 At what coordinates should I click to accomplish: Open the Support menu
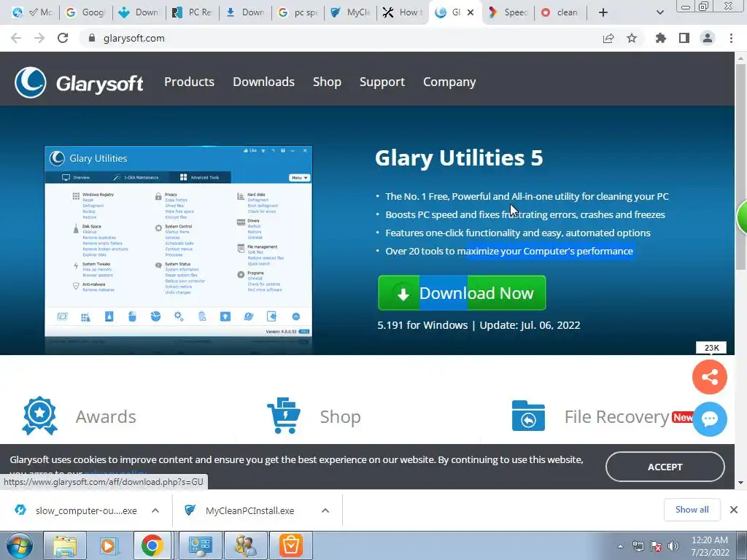tap(382, 82)
